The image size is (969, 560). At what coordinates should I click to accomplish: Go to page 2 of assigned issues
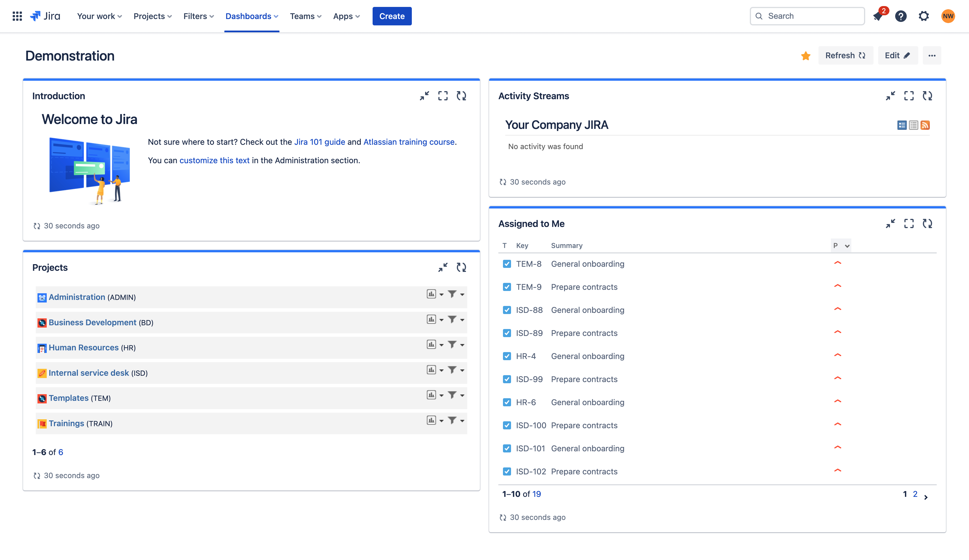click(915, 494)
